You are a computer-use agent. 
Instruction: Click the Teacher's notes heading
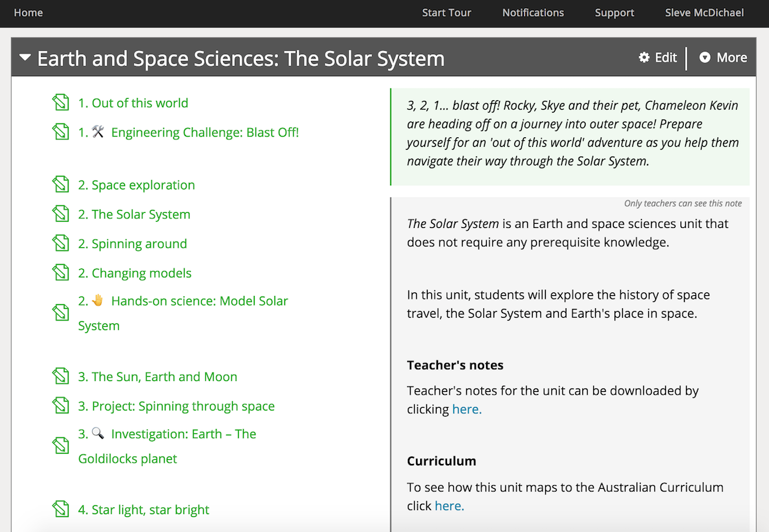click(x=455, y=365)
